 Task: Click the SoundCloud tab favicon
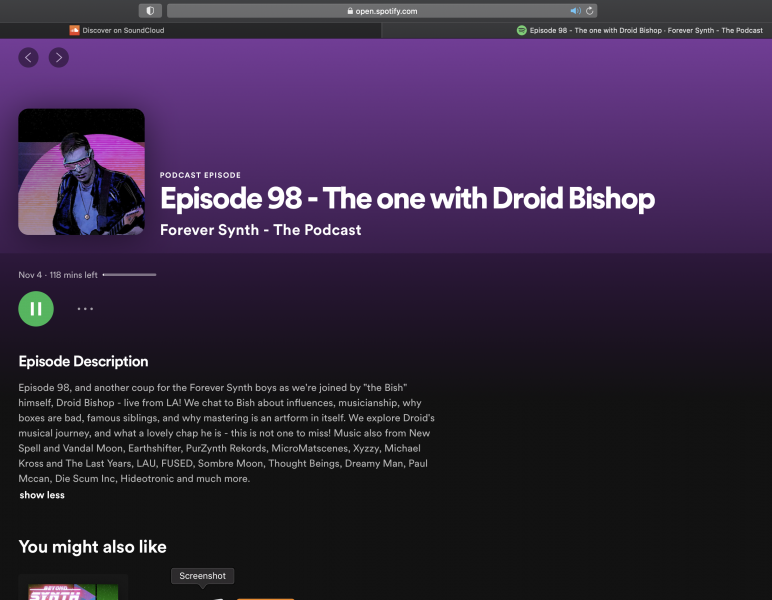point(74,31)
